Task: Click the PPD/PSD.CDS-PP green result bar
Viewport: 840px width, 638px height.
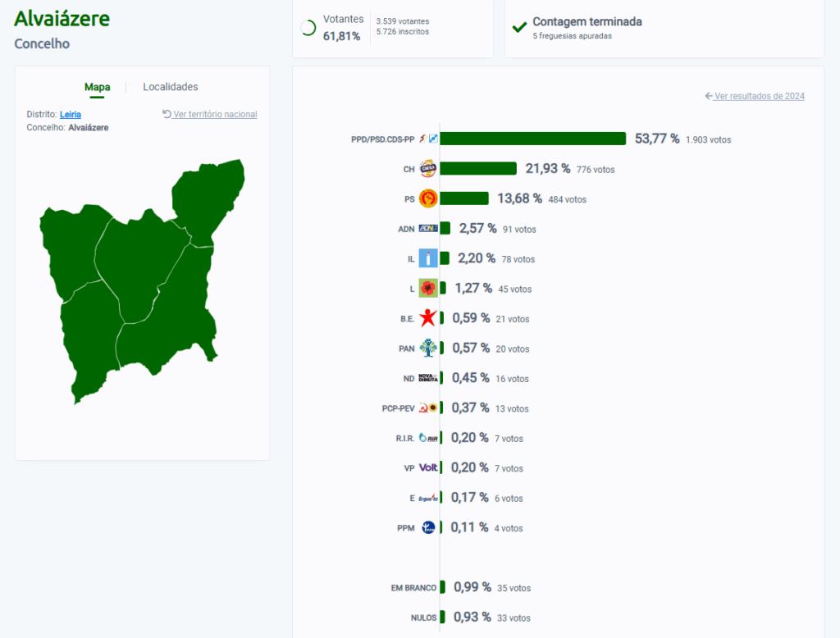Action: 533,139
